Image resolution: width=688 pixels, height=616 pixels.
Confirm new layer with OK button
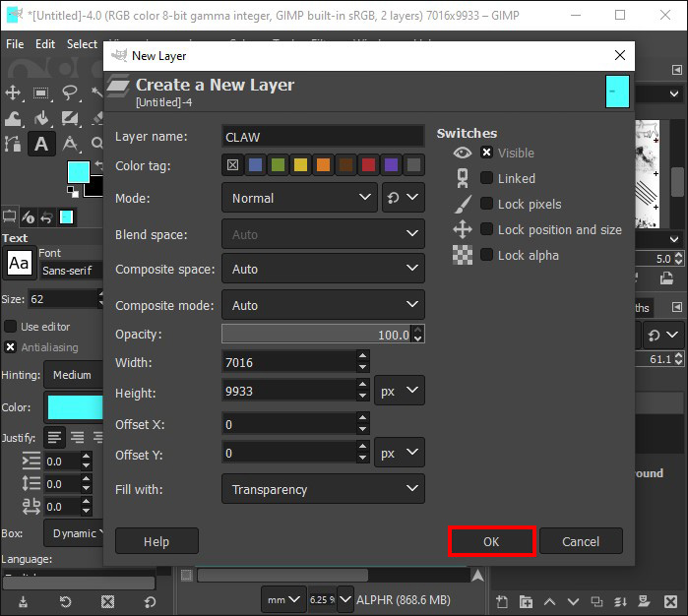pos(491,541)
